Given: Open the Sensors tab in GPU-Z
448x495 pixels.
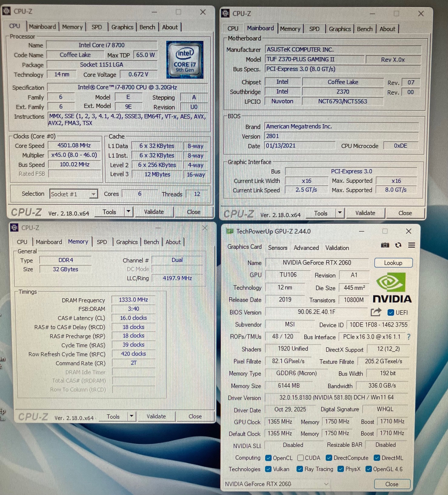Looking at the screenshot, I should pyautogui.click(x=277, y=248).
